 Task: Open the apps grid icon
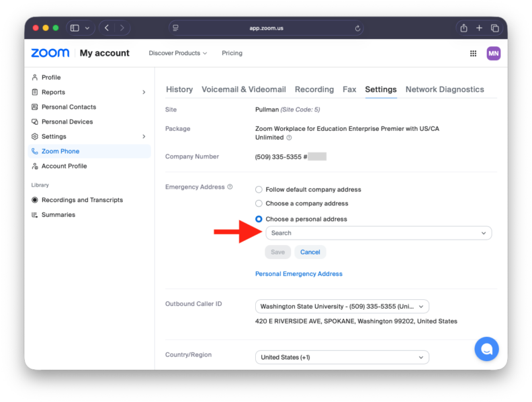pos(473,53)
